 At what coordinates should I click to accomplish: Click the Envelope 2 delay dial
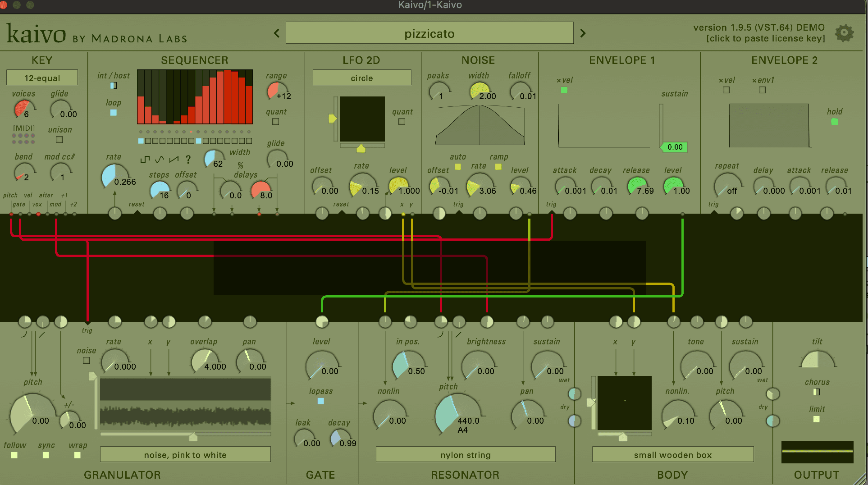pyautogui.click(x=763, y=186)
